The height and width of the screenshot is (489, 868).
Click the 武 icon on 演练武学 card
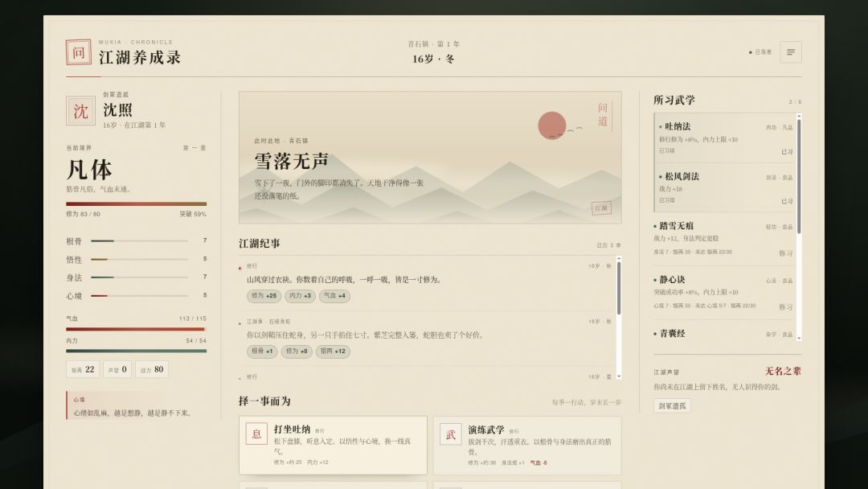point(451,434)
